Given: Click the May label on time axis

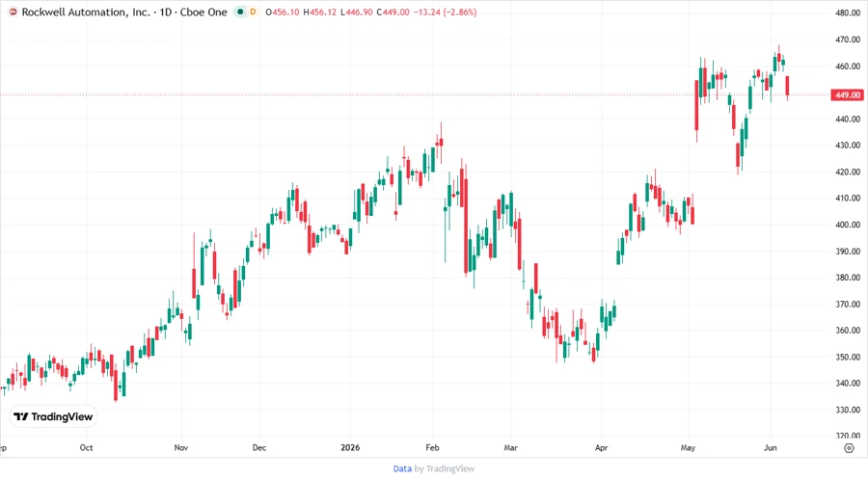Looking at the screenshot, I should click(x=688, y=447).
